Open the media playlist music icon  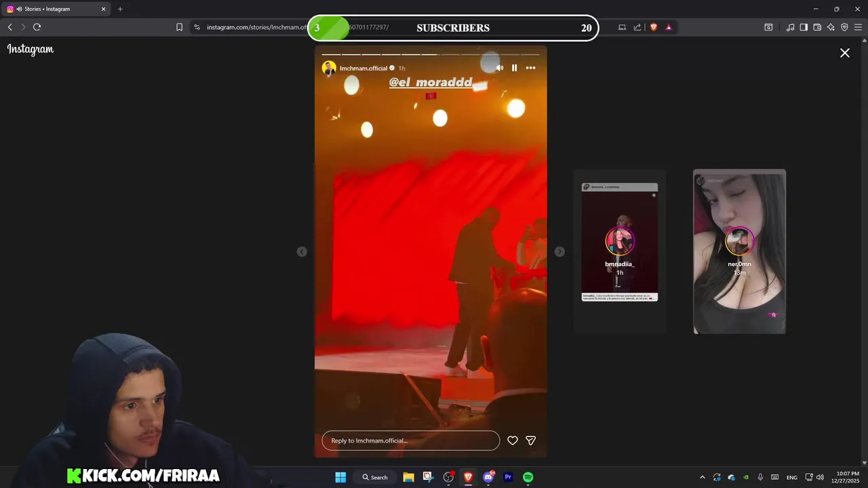point(790,27)
